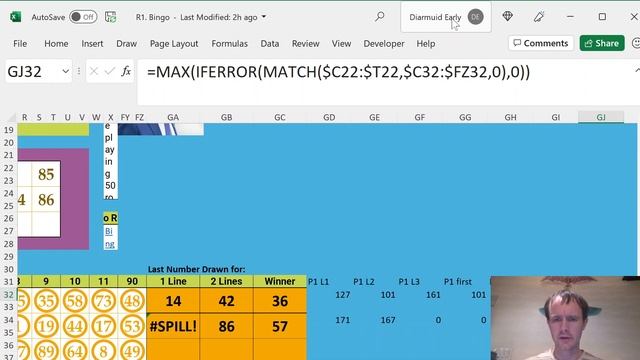
Task: Click the Enter formula checkmark icon
Action: (109, 71)
